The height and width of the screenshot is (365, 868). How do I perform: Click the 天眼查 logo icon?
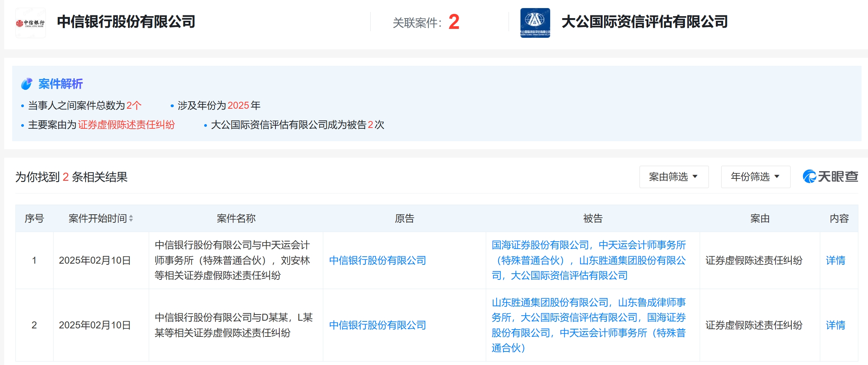[831, 177]
